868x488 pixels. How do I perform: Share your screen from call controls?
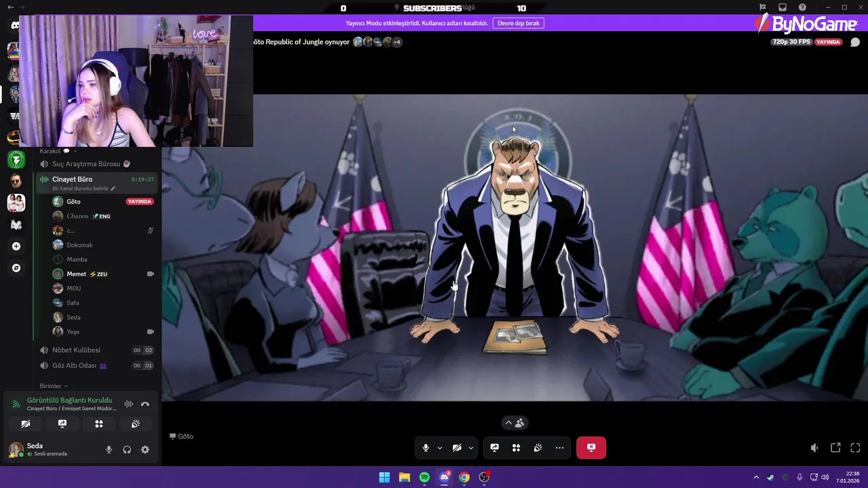[494, 448]
